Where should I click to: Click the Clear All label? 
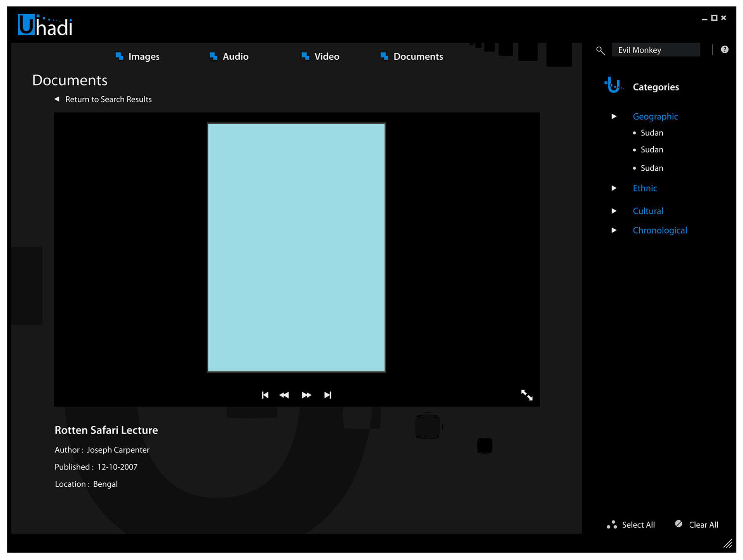pyautogui.click(x=703, y=525)
